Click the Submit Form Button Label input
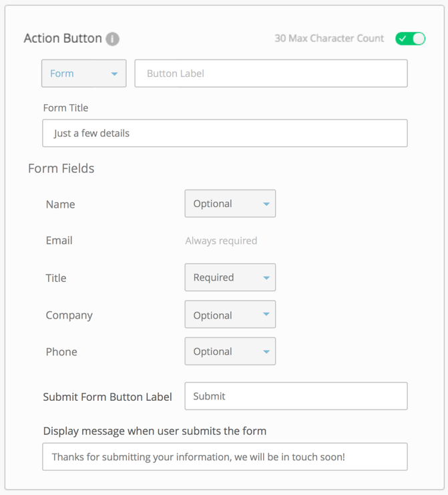 coord(296,396)
